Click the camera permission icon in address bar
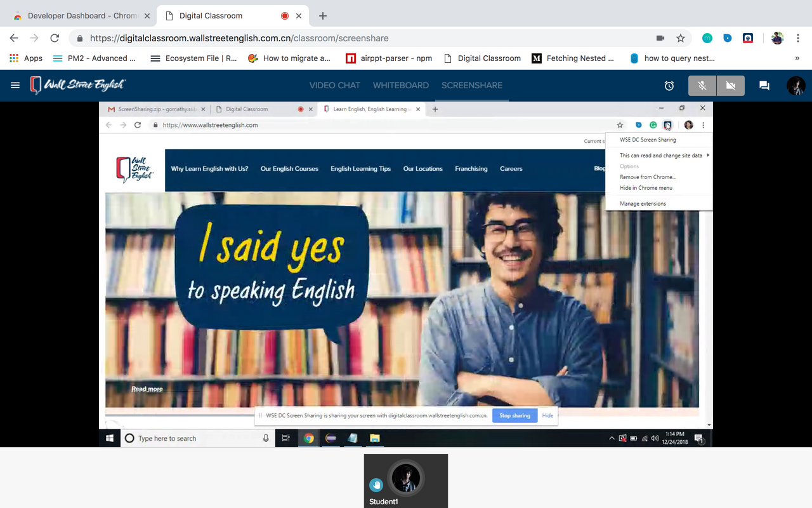812x508 pixels. pyautogui.click(x=660, y=38)
